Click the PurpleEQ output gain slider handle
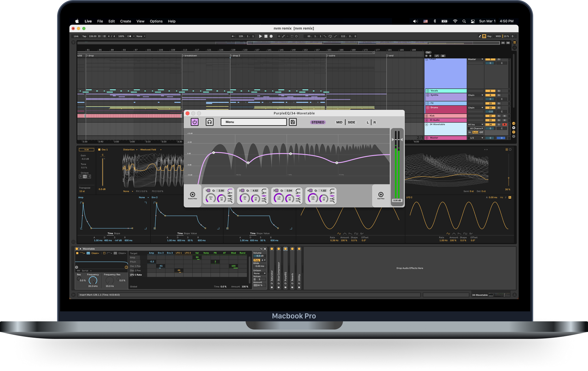 tap(397, 140)
